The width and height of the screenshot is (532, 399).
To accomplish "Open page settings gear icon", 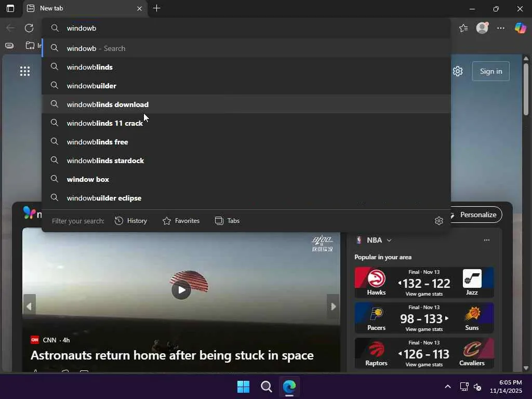I will (458, 71).
